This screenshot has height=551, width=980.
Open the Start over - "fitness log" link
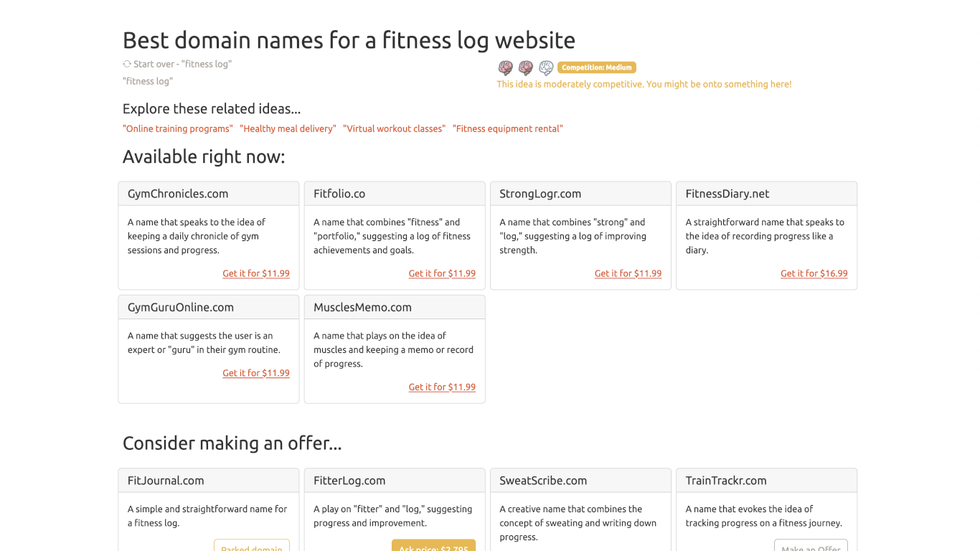point(182,64)
